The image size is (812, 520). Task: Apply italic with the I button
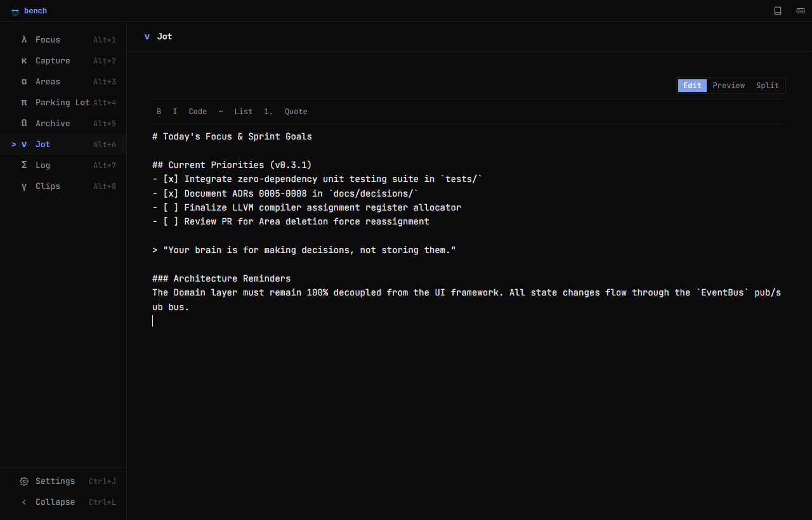pyautogui.click(x=175, y=112)
